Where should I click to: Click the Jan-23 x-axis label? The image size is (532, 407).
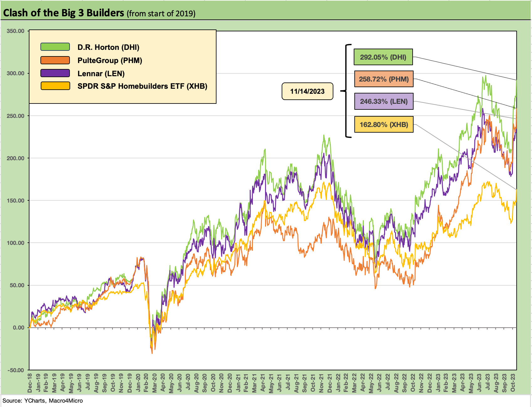coord(438,383)
